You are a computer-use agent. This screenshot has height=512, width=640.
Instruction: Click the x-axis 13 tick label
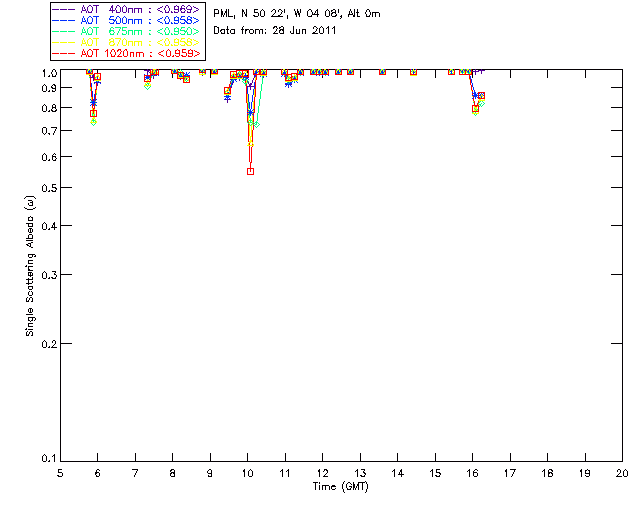[x=360, y=473]
